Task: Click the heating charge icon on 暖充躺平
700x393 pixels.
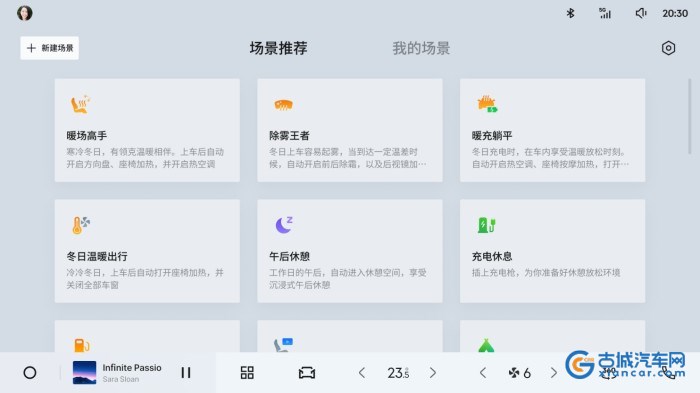Action: click(x=487, y=104)
